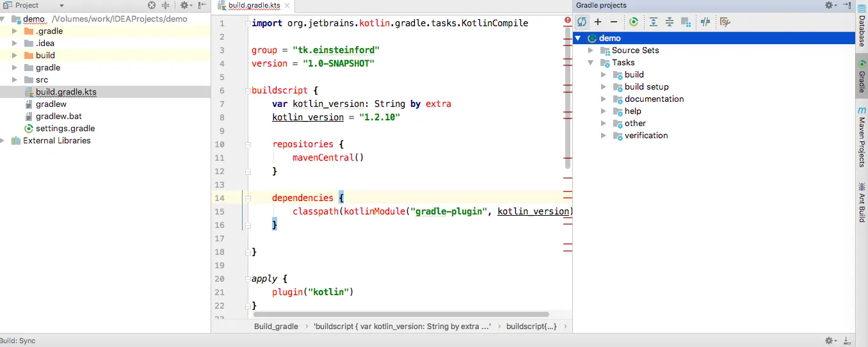Expand the .idea folder
868x347 pixels.
tap(15, 43)
